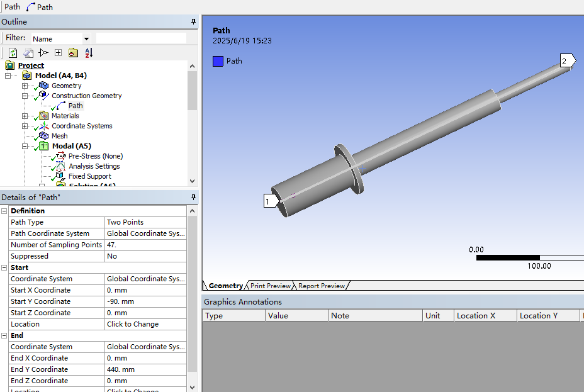The height and width of the screenshot is (392, 584).
Task: Open the Filter Name dropdown
Action: pos(86,38)
